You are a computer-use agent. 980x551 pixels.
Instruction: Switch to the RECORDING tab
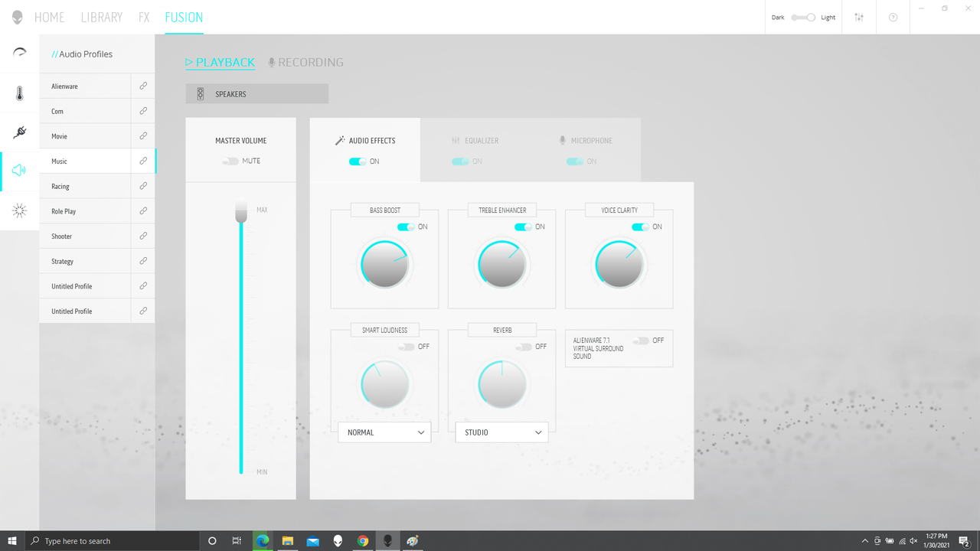point(305,62)
